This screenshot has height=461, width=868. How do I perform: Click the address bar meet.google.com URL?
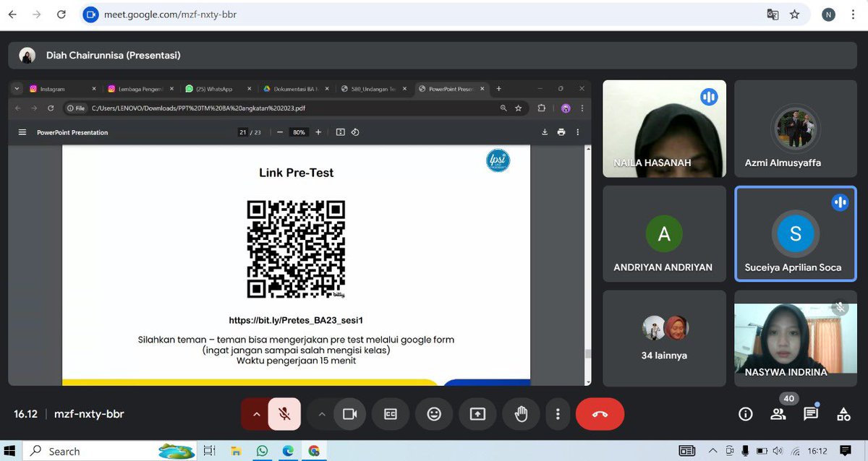170,14
